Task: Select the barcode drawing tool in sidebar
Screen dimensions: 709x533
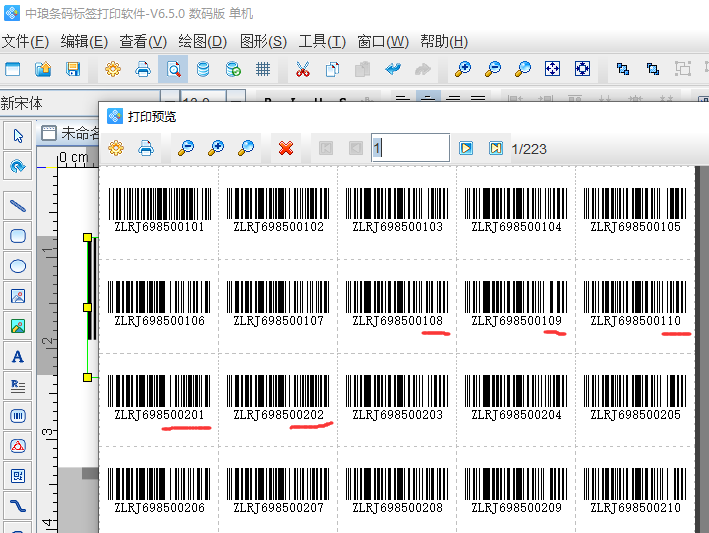Action: [x=17, y=416]
